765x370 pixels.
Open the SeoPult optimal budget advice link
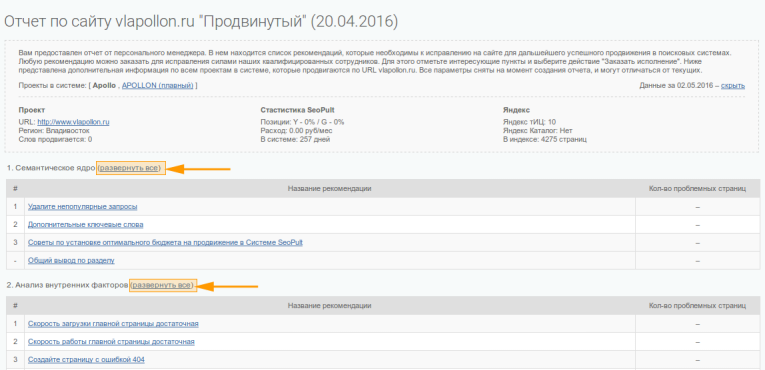[x=165, y=243]
